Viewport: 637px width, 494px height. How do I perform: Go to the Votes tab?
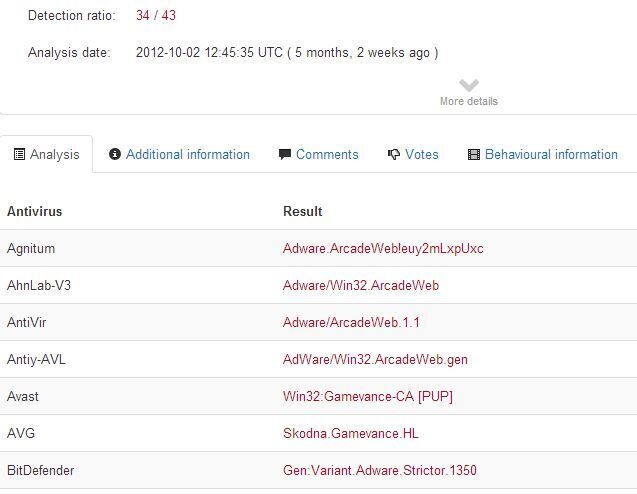(421, 155)
